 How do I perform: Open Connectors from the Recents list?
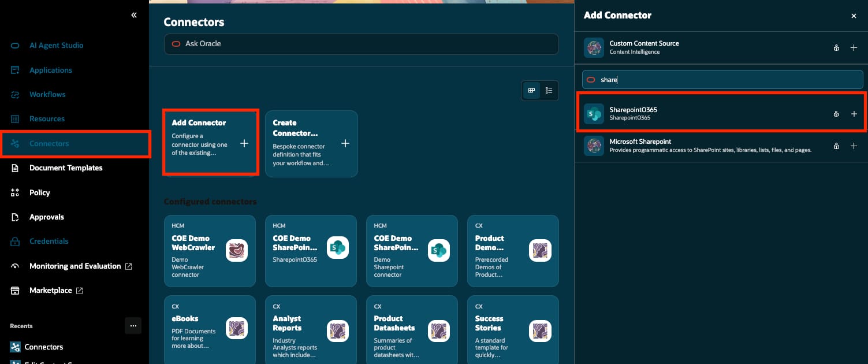[x=44, y=347]
